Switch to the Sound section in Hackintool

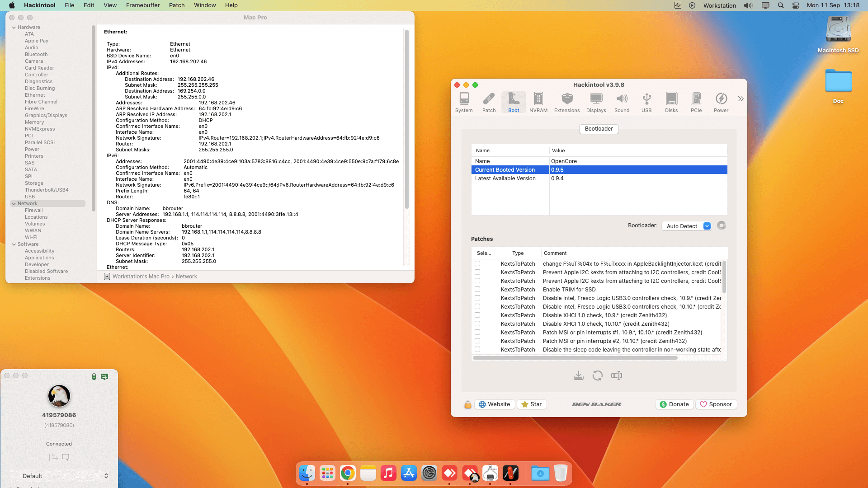point(622,102)
